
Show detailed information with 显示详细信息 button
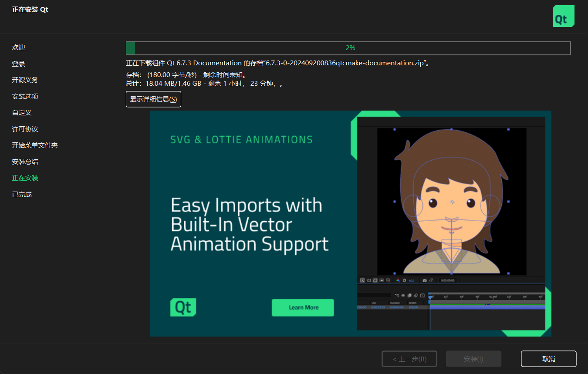[x=153, y=99]
